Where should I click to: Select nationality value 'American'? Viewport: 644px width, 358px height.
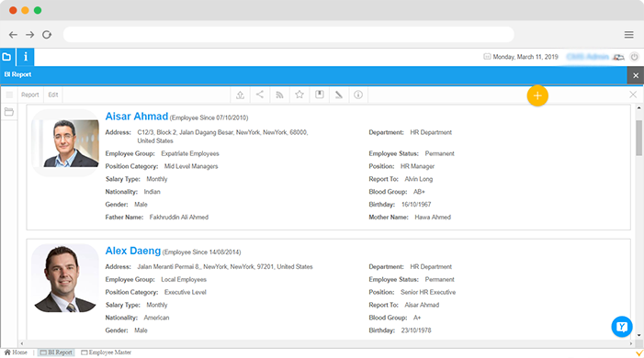click(x=156, y=318)
